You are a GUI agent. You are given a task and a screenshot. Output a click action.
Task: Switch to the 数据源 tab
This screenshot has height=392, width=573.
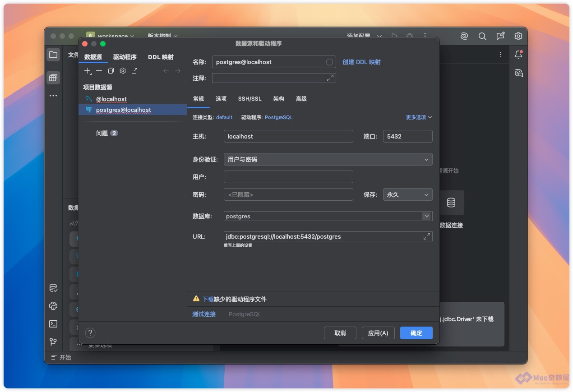pos(93,57)
